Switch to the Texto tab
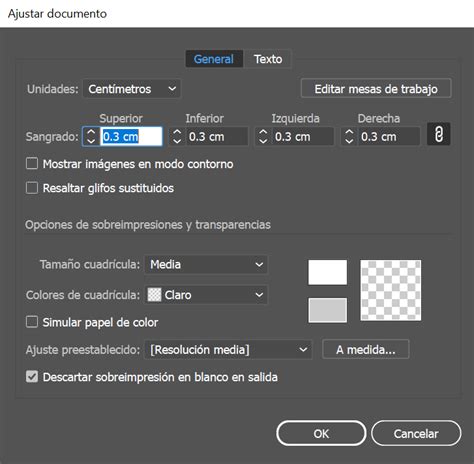This screenshot has width=474, height=464. coord(268,59)
